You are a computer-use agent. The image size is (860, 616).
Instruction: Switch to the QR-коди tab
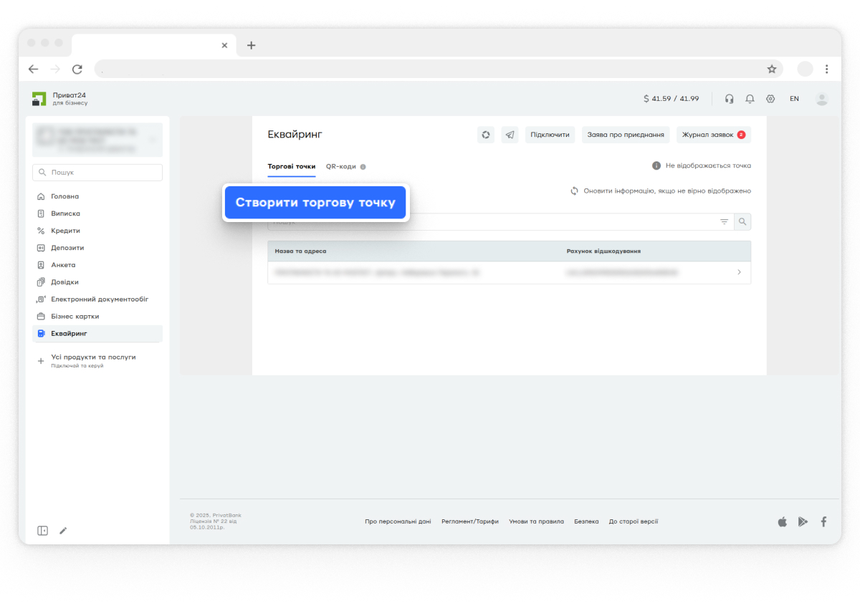point(340,166)
